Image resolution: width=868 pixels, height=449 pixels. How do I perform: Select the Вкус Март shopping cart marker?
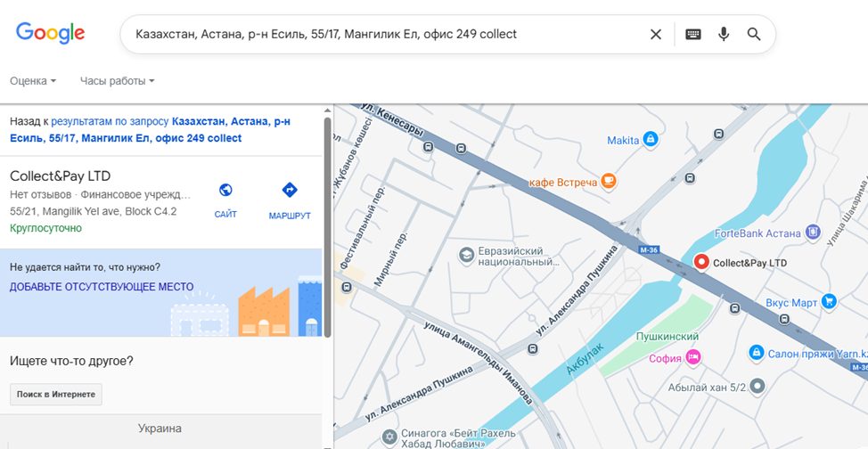pyautogui.click(x=829, y=302)
